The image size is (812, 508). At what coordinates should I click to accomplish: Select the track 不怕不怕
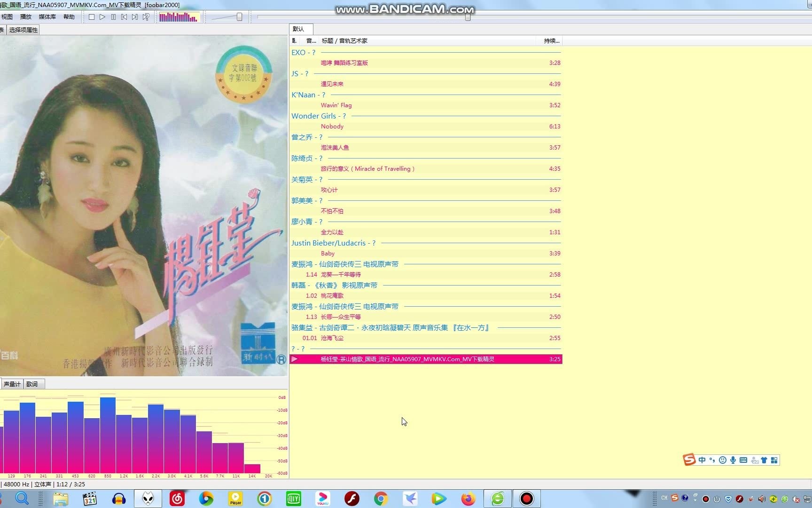point(426,211)
